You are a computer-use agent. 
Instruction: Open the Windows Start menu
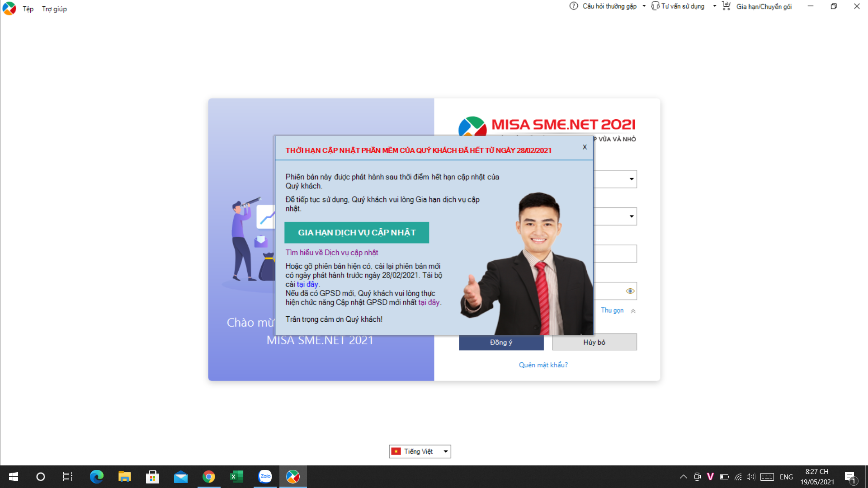[x=14, y=477]
